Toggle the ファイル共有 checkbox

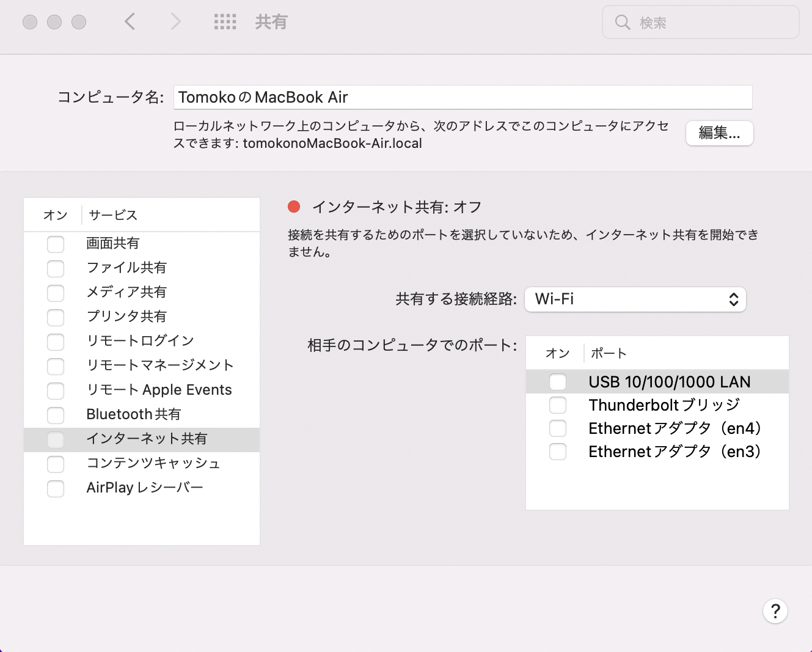(56, 268)
